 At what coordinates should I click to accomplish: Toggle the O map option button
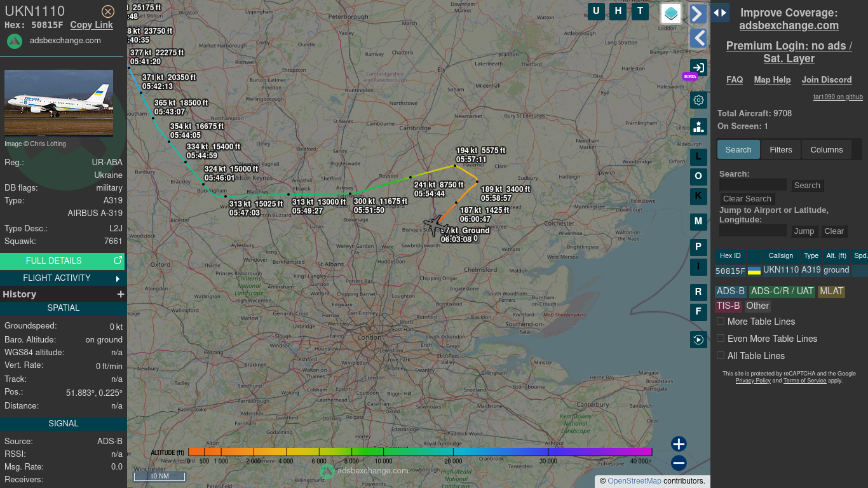pyautogui.click(x=698, y=176)
